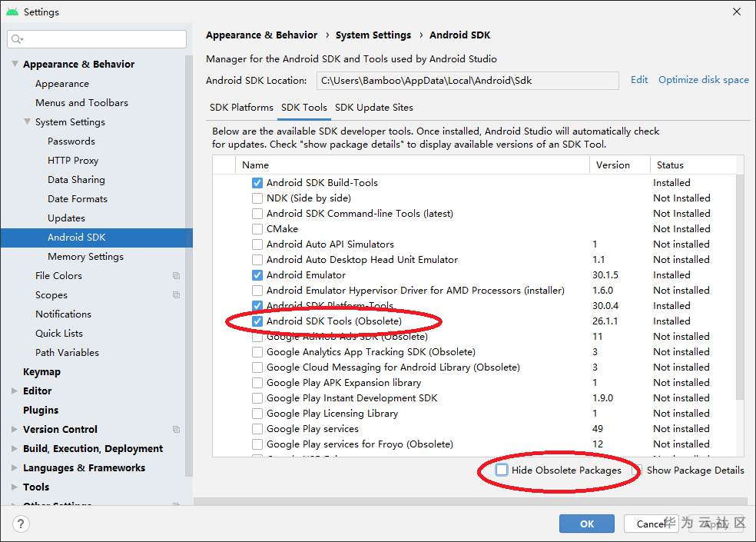Click Appearance & Behavior in the breadcrumb
The width and height of the screenshot is (756, 542).
tap(261, 35)
